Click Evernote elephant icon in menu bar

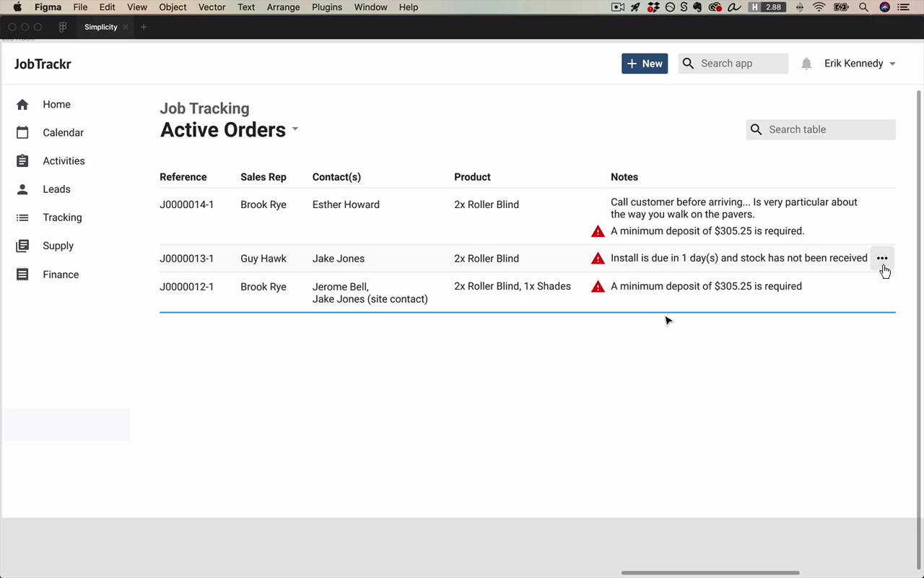coord(697,7)
